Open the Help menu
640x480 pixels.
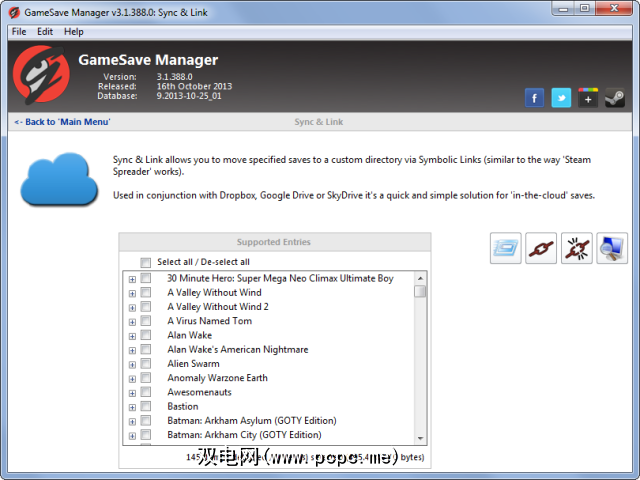(x=74, y=32)
